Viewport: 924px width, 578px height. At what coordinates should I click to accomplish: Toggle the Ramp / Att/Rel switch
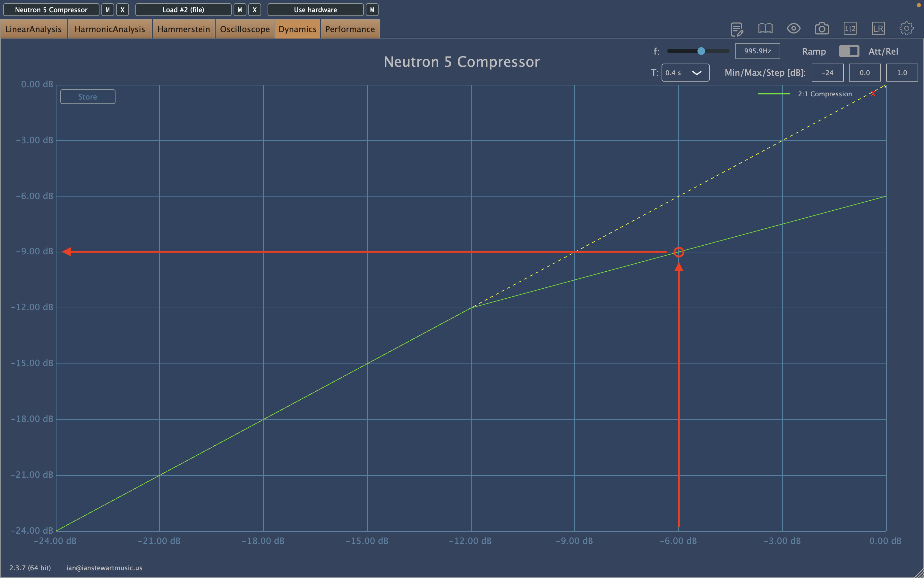(849, 51)
